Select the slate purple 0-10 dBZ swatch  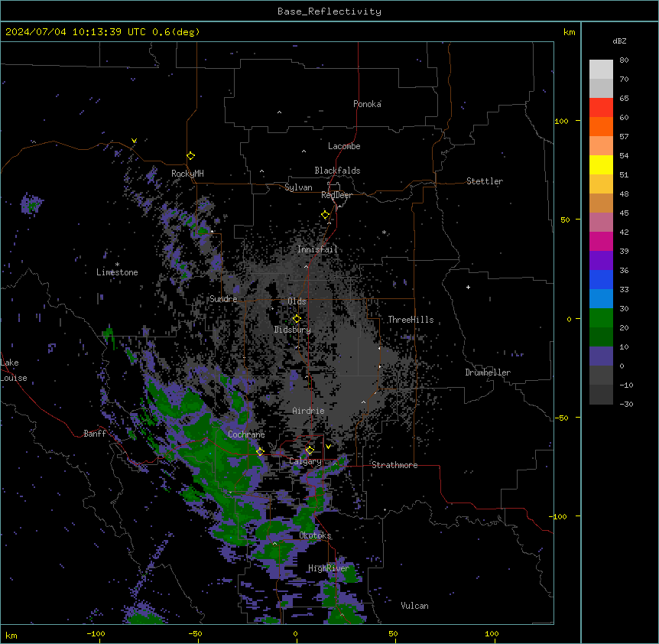[x=601, y=356]
